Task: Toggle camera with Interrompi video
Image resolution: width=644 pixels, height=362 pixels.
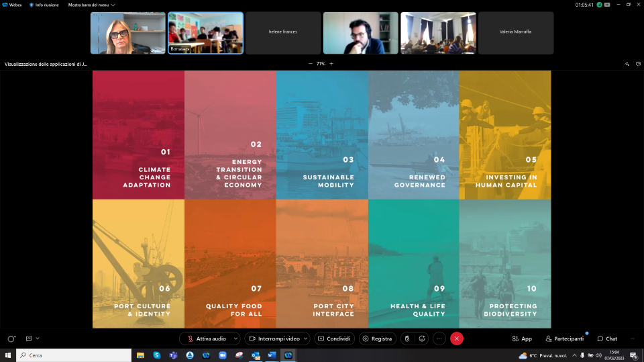Action: [x=274, y=338]
